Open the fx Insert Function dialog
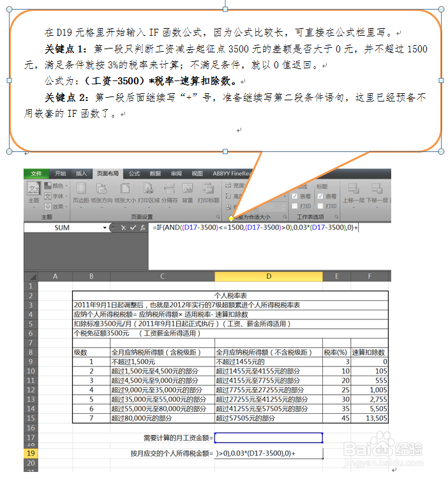Screen dimensions: 448x479 click(x=142, y=227)
